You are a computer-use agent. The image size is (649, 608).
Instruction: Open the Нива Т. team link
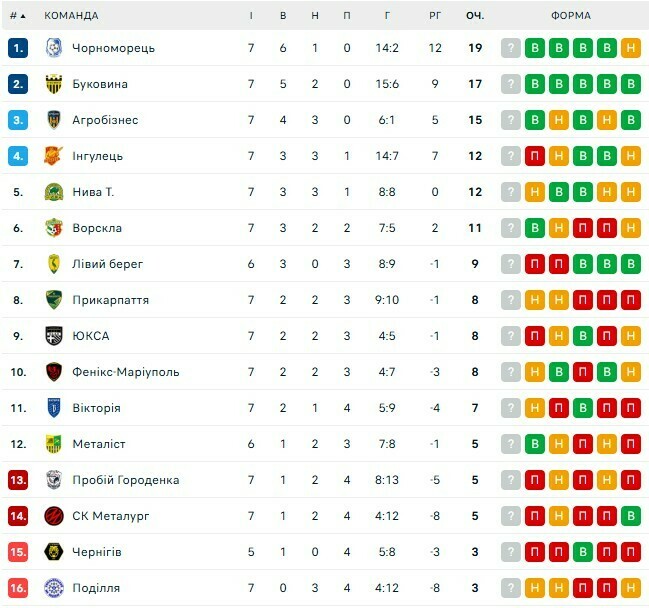coord(92,192)
